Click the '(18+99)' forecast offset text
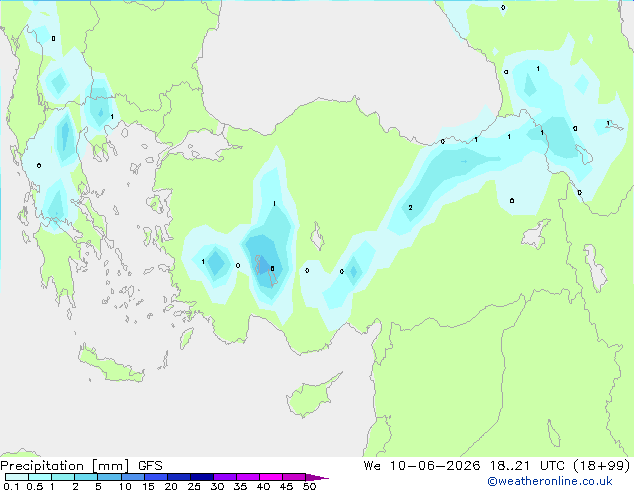This screenshot has width=634, height=490. click(x=601, y=466)
